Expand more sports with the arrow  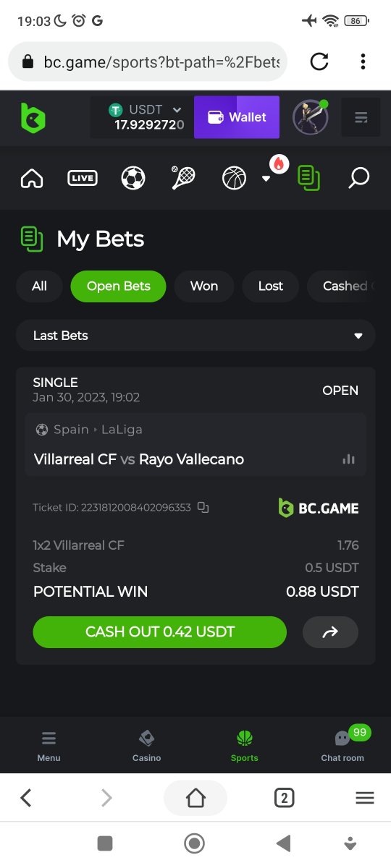(x=266, y=179)
